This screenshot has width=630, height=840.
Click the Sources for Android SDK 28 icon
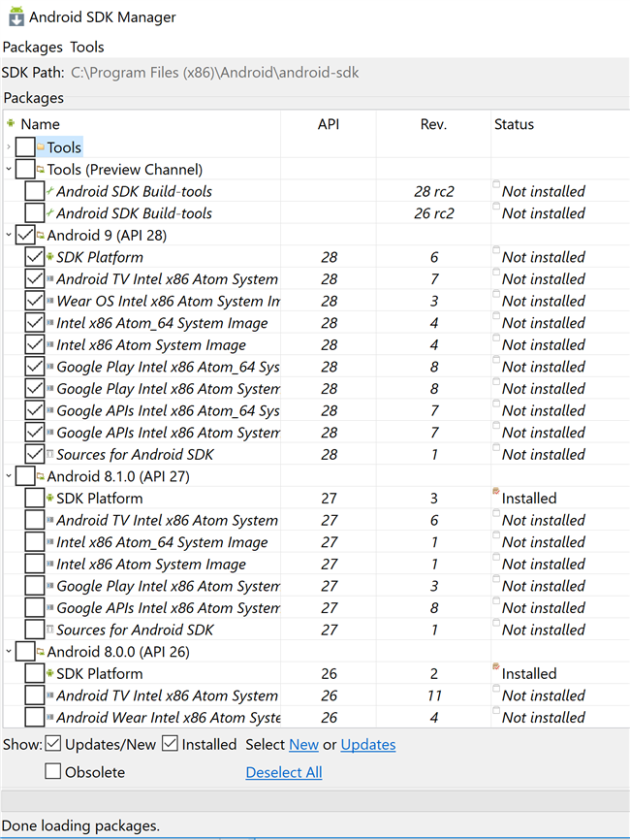click(x=49, y=454)
